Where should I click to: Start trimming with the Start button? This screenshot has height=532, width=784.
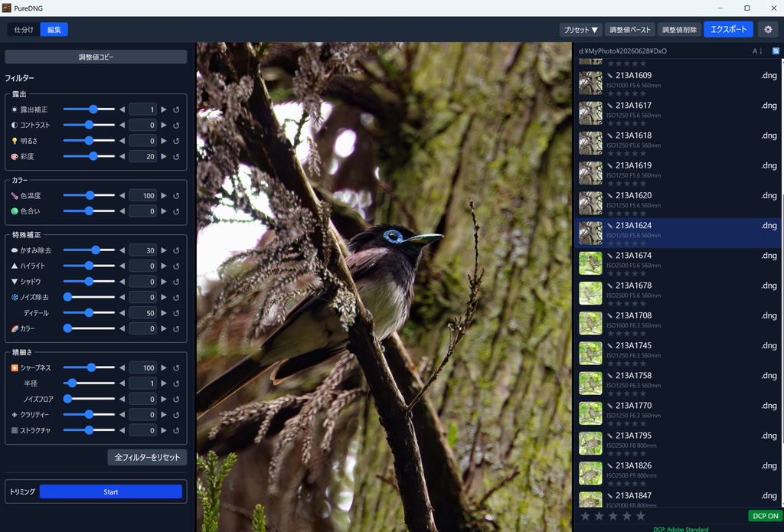[x=110, y=492]
